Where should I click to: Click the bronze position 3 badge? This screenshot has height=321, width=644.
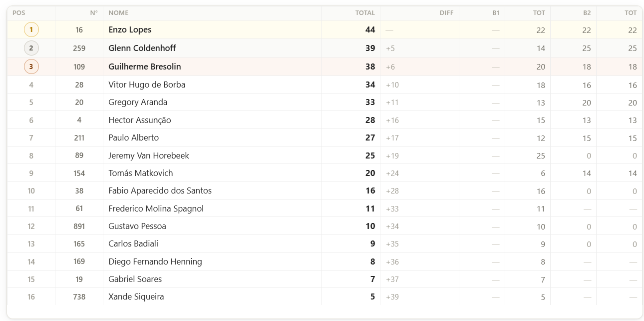tap(31, 66)
